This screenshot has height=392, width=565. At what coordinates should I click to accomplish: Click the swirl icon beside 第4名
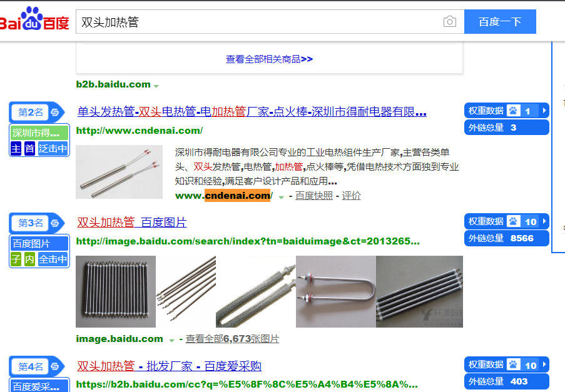click(55, 366)
